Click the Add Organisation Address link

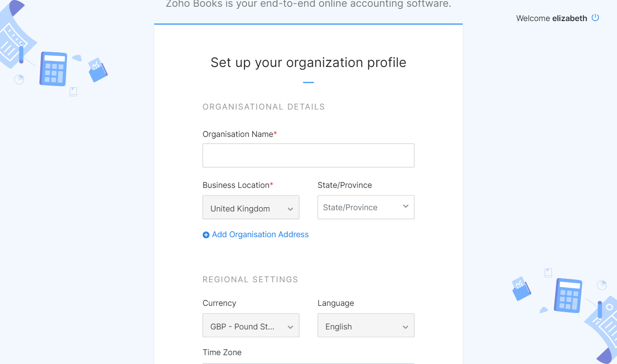[260, 235]
